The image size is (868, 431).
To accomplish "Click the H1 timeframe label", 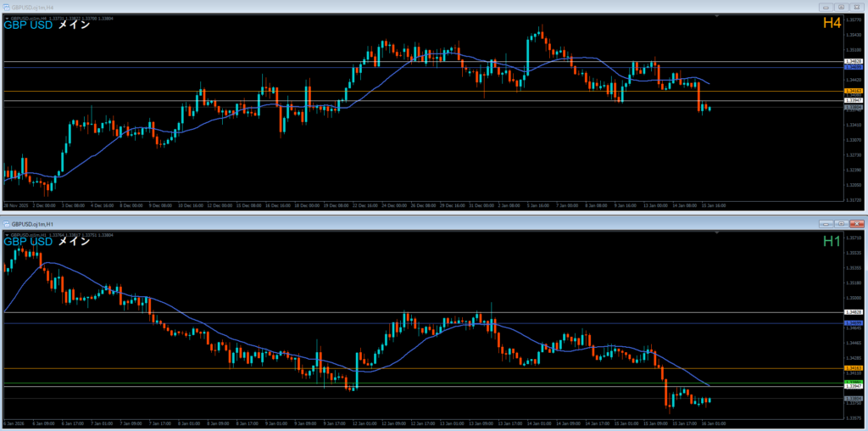I will point(832,242).
